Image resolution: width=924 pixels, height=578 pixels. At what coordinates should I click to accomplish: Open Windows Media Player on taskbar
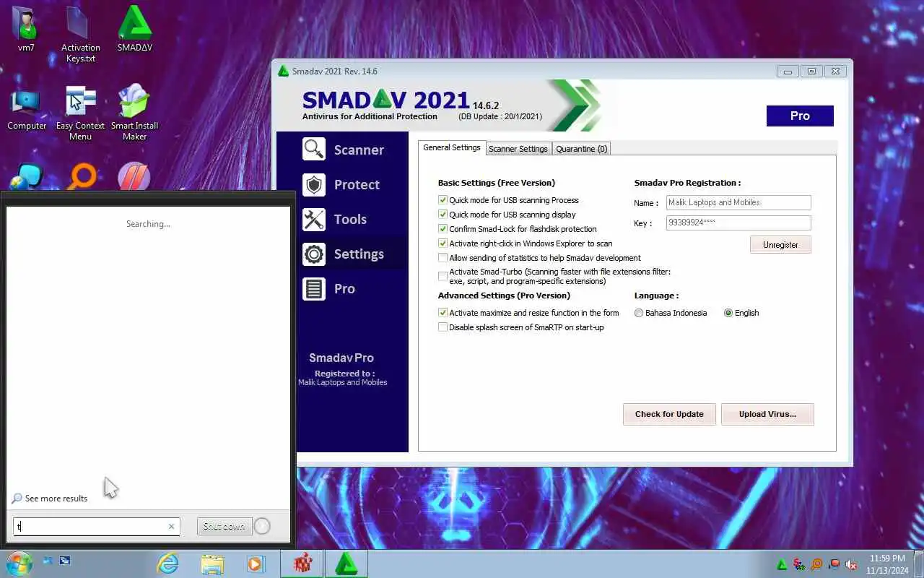tap(256, 564)
